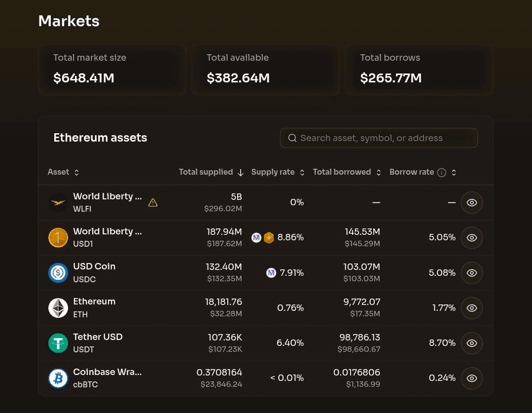This screenshot has height=413, width=532.
Task: Focus the Search asset, symbol, or address field
Action: (x=379, y=138)
